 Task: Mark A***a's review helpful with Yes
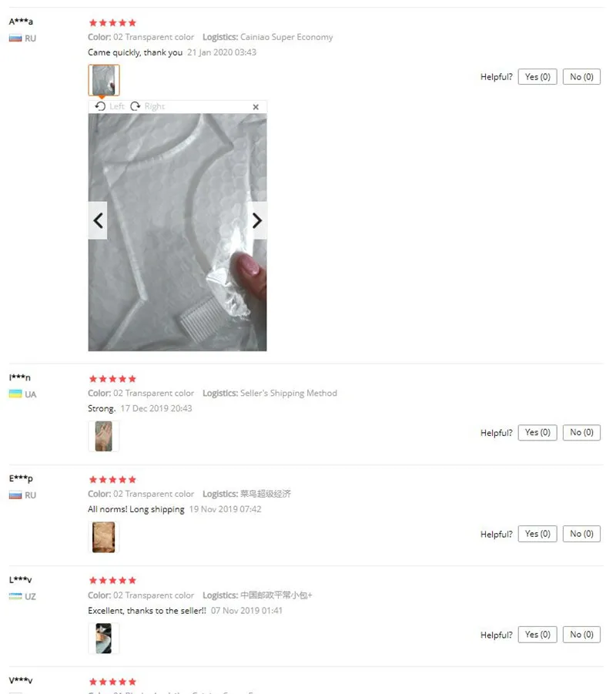[x=537, y=77]
